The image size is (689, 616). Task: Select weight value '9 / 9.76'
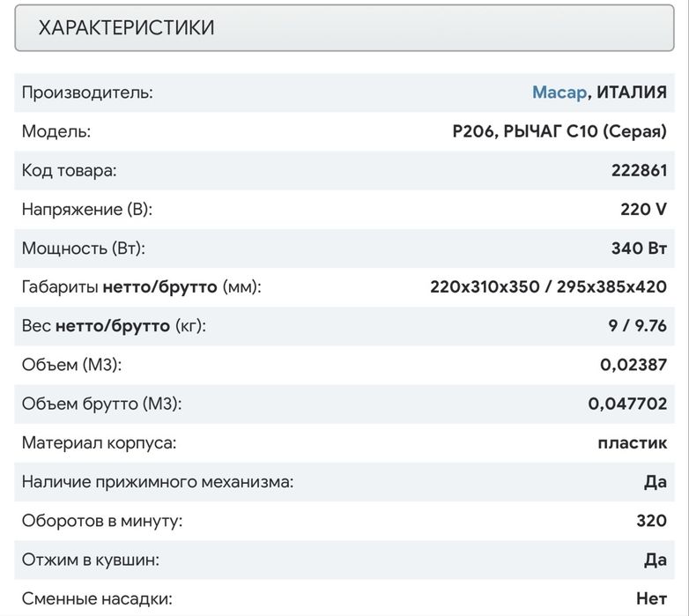coord(638,326)
